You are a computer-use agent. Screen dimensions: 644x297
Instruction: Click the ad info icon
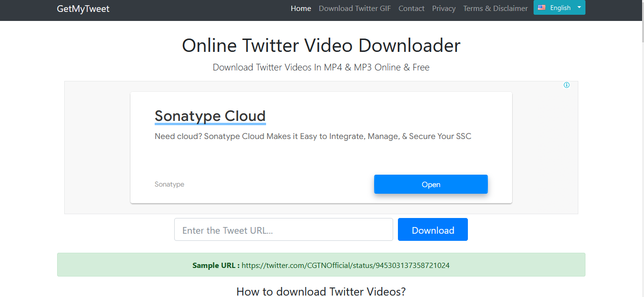coord(566,85)
